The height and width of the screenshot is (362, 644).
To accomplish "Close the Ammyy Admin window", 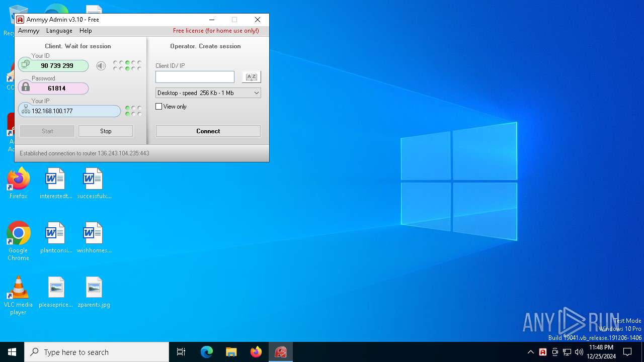I will pos(258,20).
